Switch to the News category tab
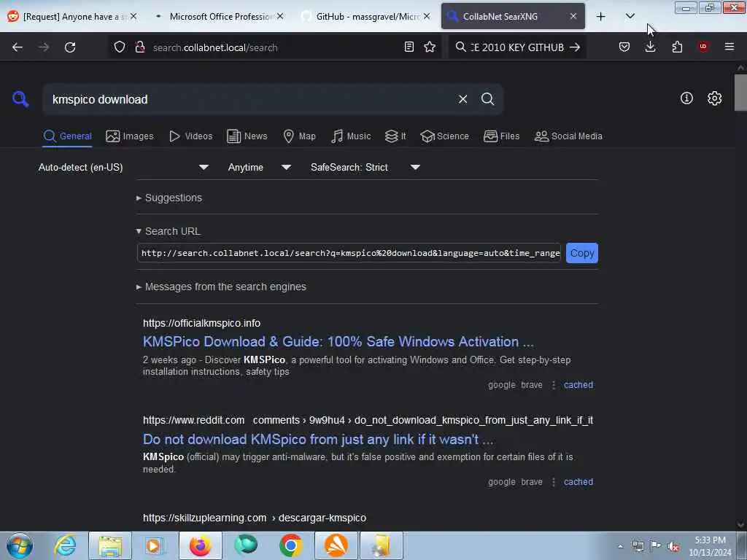Image resolution: width=747 pixels, height=560 pixels. tap(247, 136)
